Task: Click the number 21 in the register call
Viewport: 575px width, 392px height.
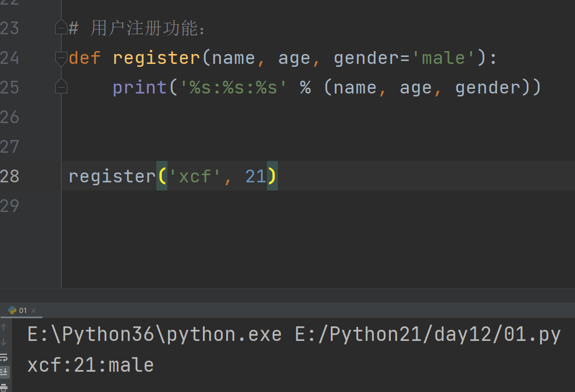Action: point(256,176)
